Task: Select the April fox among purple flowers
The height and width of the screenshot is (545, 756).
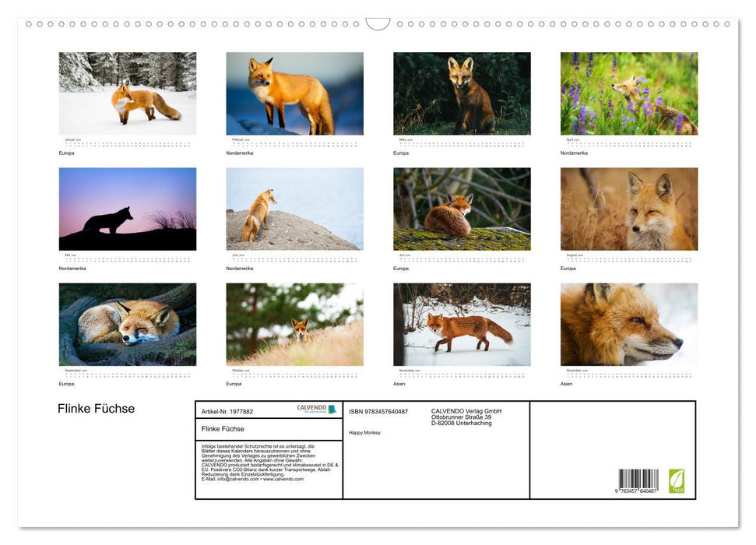Action: coord(628,93)
